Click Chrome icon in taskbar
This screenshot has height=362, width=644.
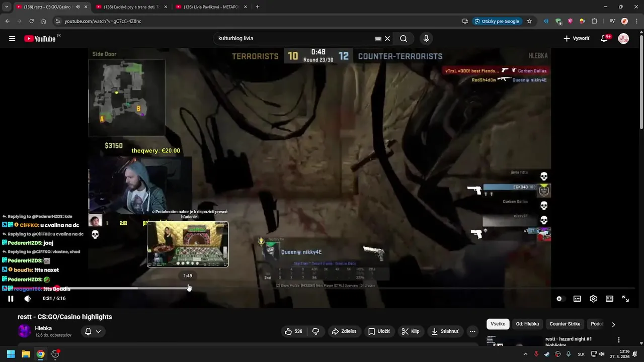coord(40,354)
